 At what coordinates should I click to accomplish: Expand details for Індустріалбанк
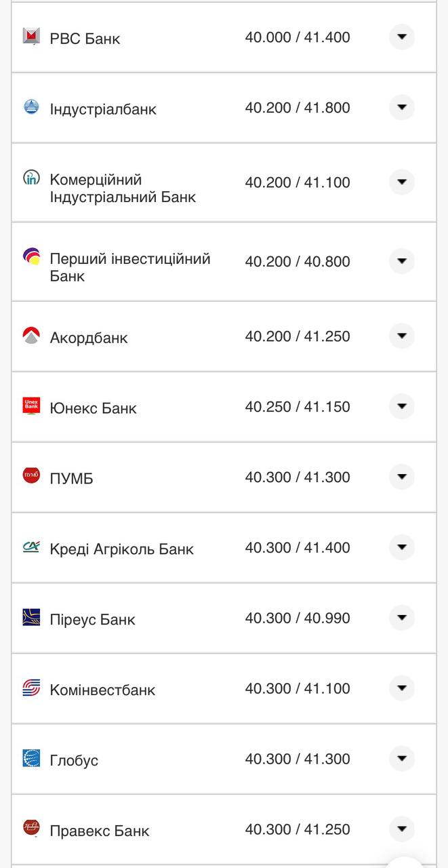click(x=401, y=108)
